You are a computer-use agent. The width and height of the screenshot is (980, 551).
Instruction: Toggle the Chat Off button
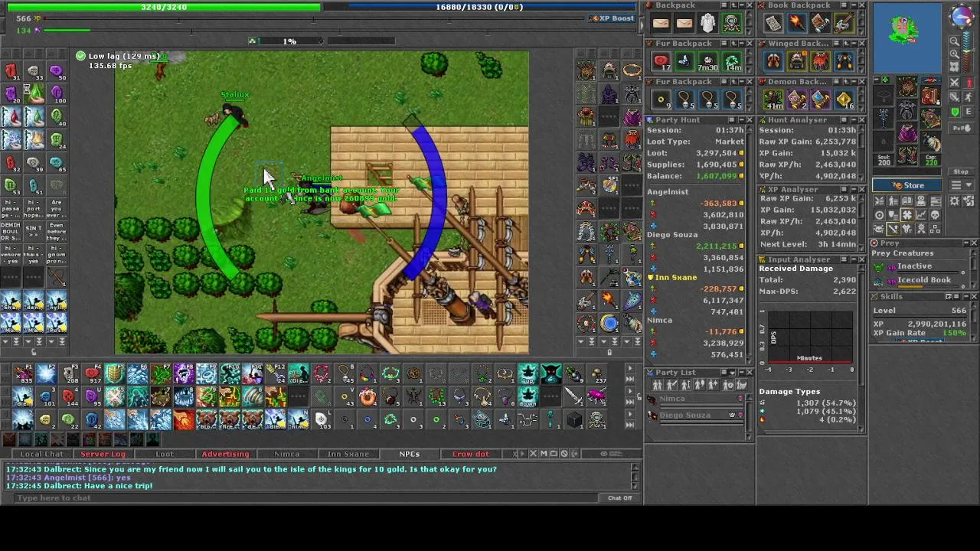[620, 498]
